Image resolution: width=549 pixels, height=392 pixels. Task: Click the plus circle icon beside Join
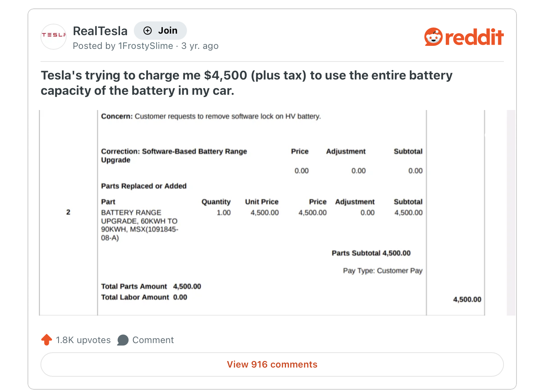[x=148, y=31]
